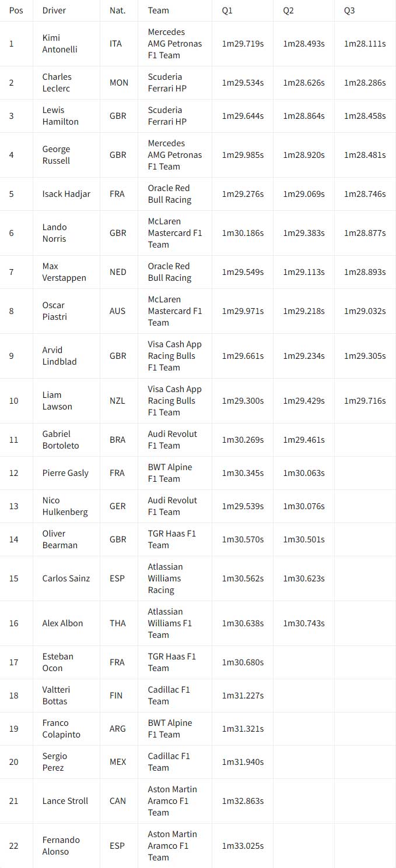Click Oracle Red Bull Racing beside Isack Hadjar

click(170, 194)
